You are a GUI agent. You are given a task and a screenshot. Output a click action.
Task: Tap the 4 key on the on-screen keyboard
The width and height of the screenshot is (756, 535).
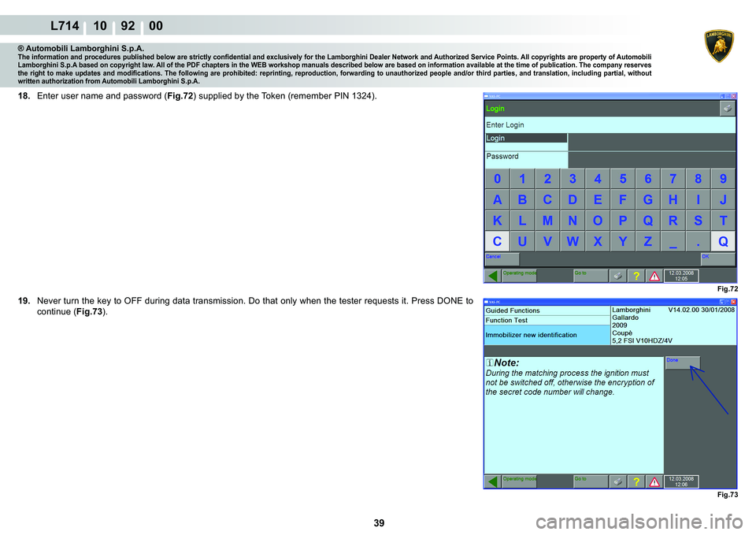(x=598, y=179)
